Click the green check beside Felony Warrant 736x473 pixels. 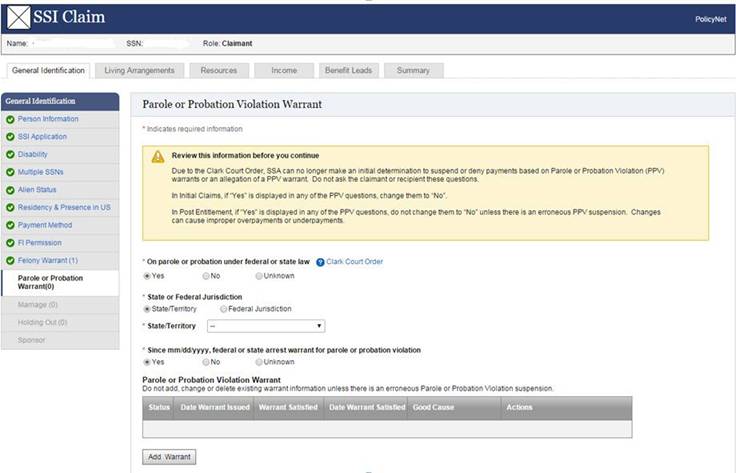tap(10, 260)
